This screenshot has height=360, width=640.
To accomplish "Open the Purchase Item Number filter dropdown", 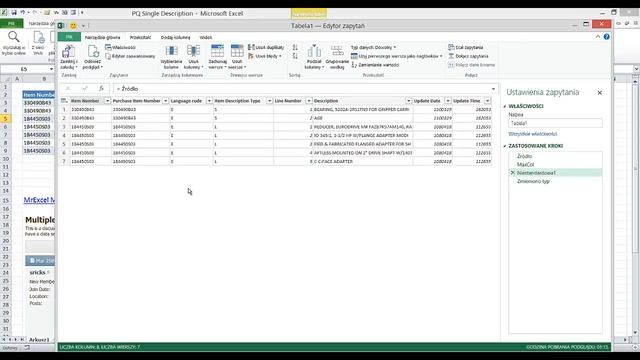I will 165,100.
